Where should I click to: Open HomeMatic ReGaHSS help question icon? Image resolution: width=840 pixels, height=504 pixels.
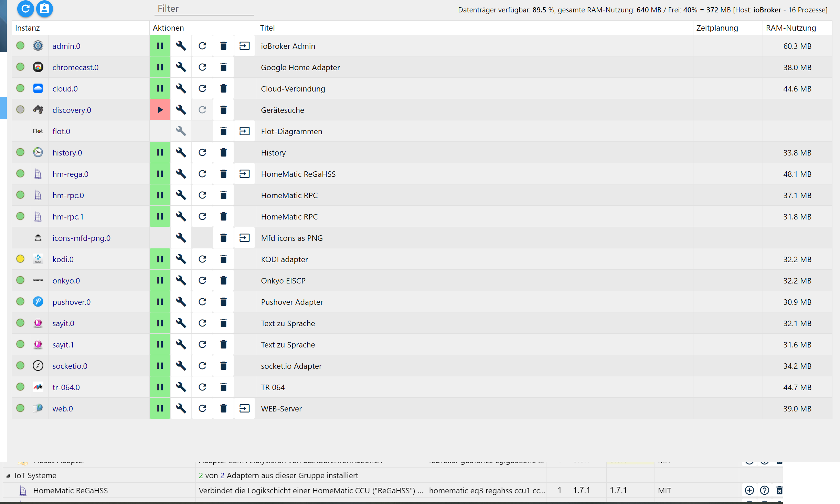(x=765, y=490)
